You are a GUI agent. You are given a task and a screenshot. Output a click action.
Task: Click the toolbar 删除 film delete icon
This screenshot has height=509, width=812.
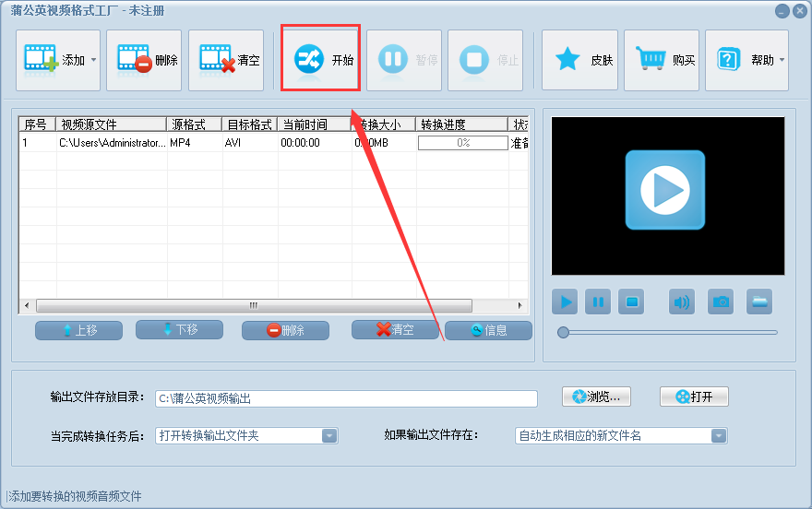point(134,58)
